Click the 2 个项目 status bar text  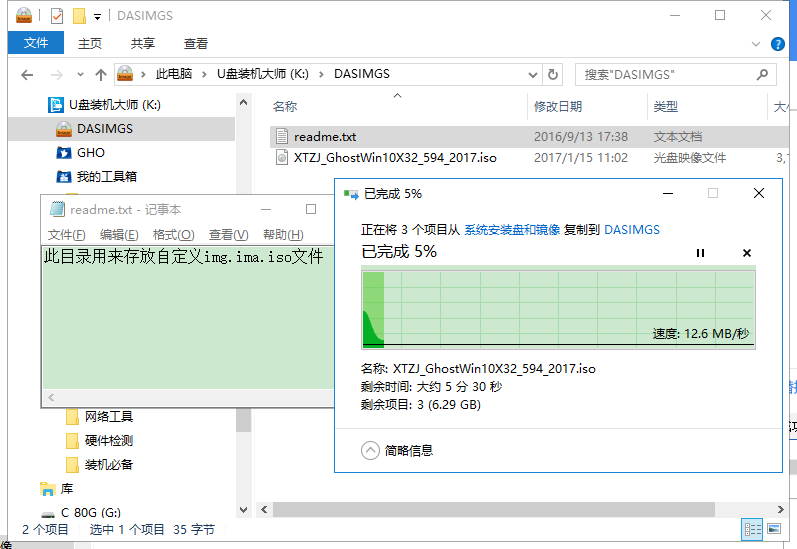(45, 530)
